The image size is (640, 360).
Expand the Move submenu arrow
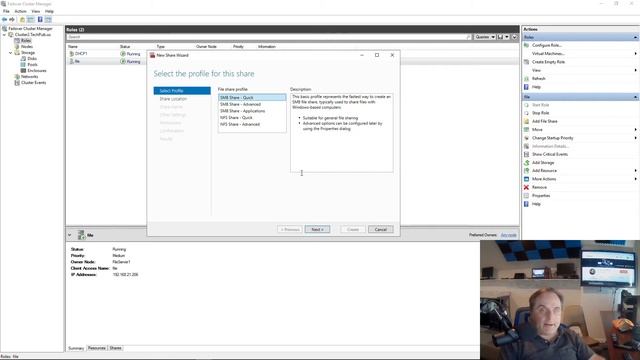click(636, 129)
